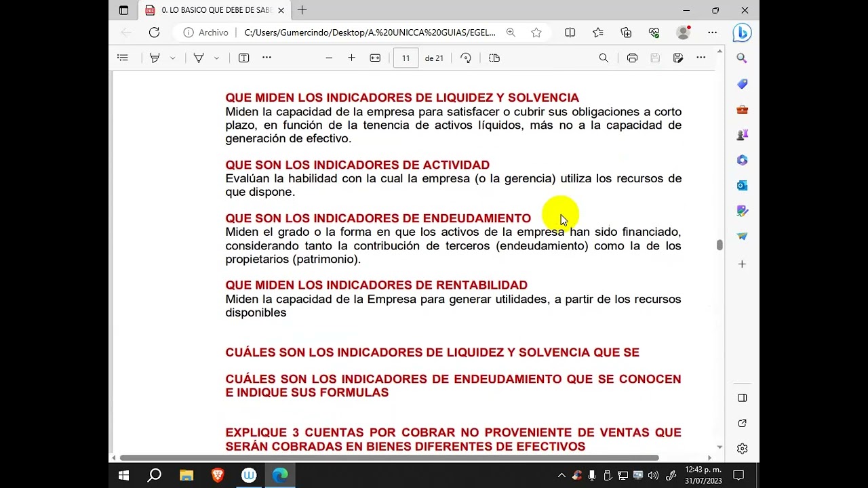Add this page to favorites star

pyautogui.click(x=536, y=33)
